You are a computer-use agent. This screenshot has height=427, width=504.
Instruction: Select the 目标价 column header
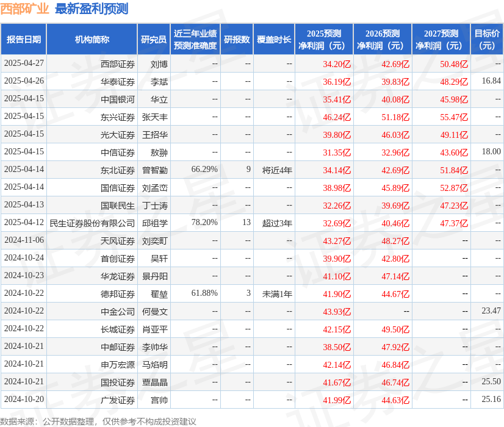coord(487,40)
